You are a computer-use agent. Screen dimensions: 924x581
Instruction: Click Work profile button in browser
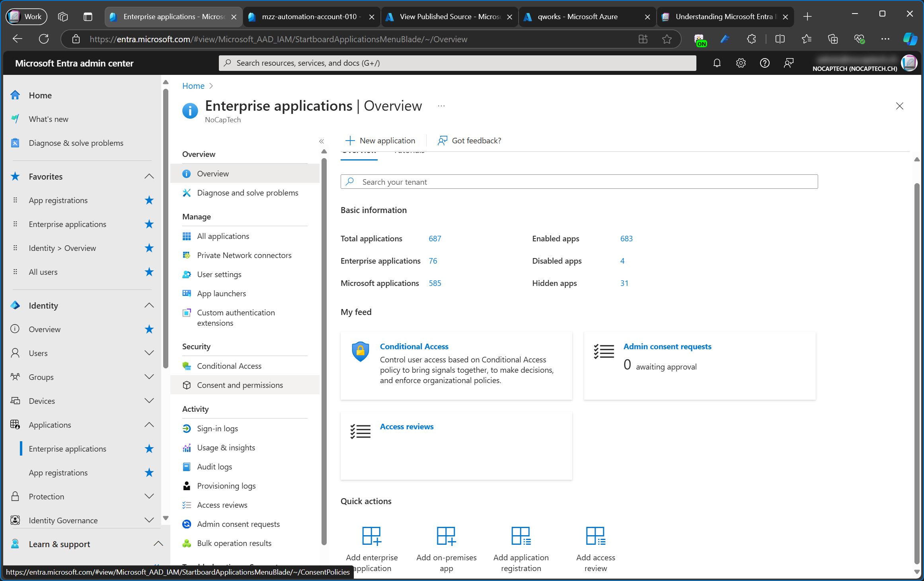pyautogui.click(x=26, y=16)
